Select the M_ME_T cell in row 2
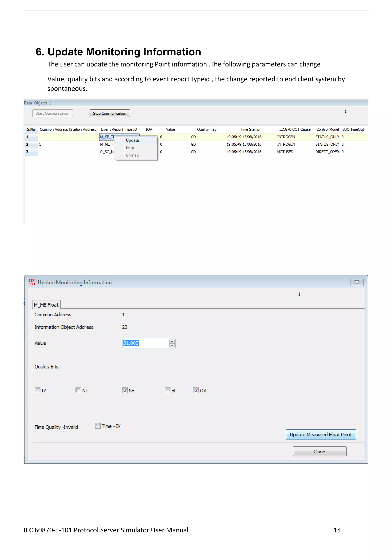Screen dimensions: 392x555 click(x=107, y=144)
